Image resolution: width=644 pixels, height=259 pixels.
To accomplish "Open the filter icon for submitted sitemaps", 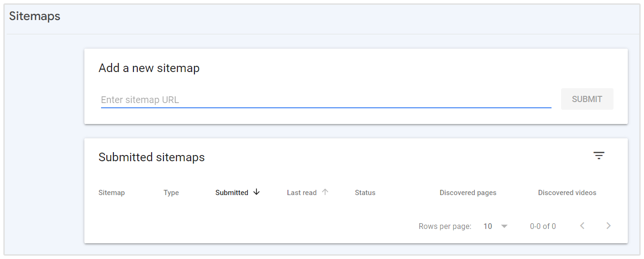I will point(599,155).
